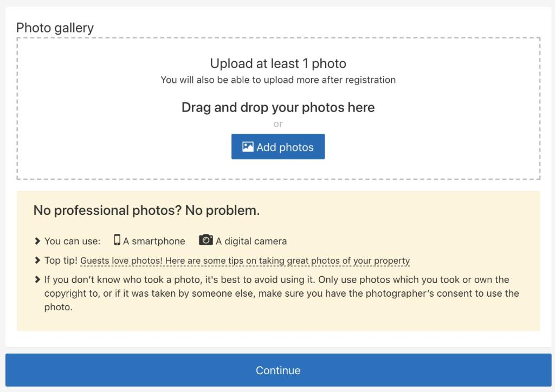The width and height of the screenshot is (555, 392).
Task: Click the picture icon in Add photos
Action: point(248,147)
